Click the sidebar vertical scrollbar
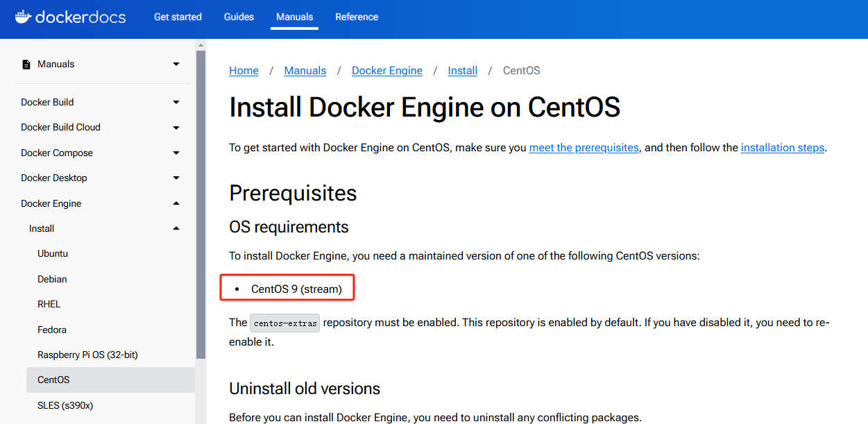Viewport: 868px width, 424px height. tap(201, 205)
